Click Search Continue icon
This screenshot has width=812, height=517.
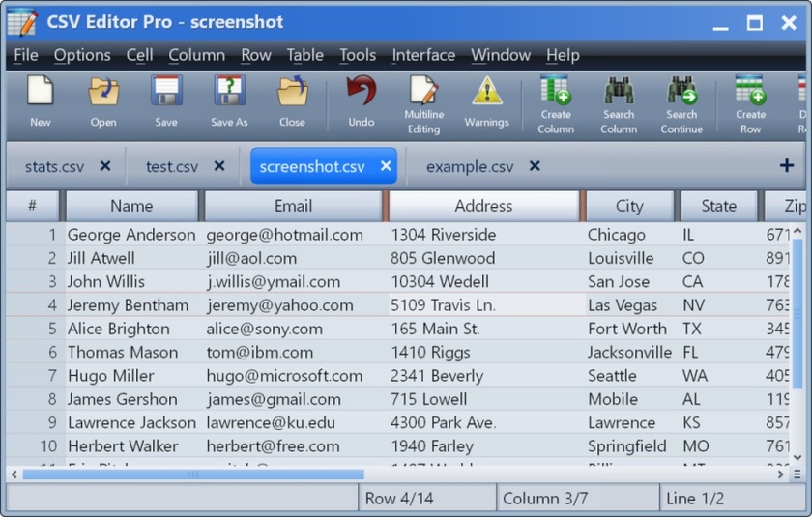681,90
